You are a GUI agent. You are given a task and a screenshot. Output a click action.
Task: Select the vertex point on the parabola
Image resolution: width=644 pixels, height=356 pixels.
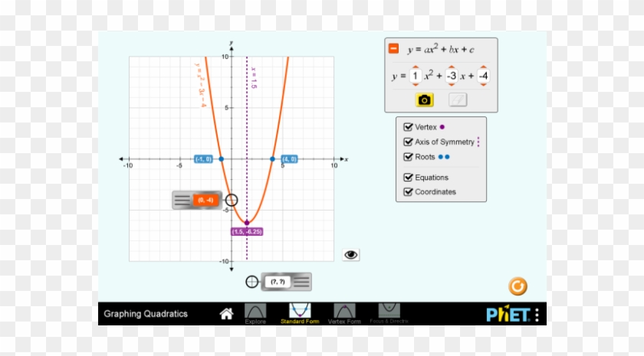[247, 223]
